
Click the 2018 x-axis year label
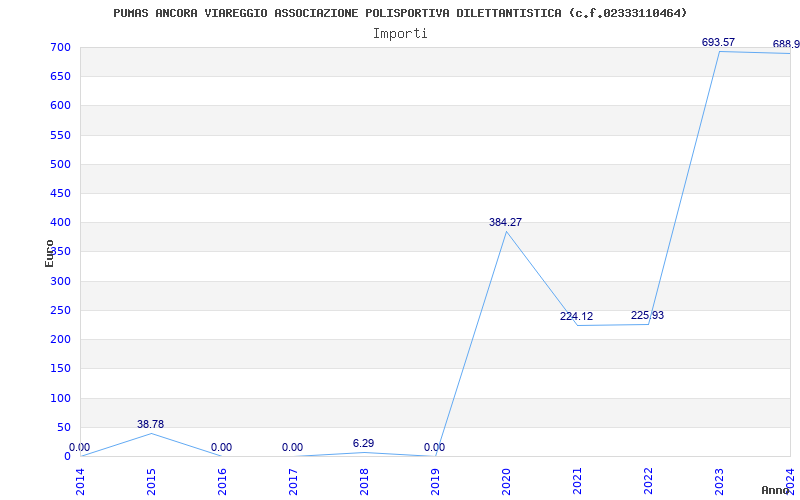(364, 481)
